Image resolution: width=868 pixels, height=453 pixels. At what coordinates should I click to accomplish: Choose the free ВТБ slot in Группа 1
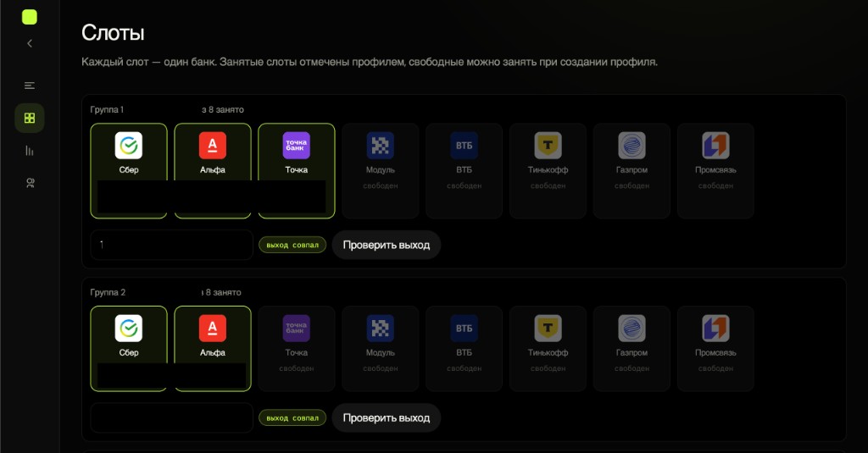tap(464, 171)
